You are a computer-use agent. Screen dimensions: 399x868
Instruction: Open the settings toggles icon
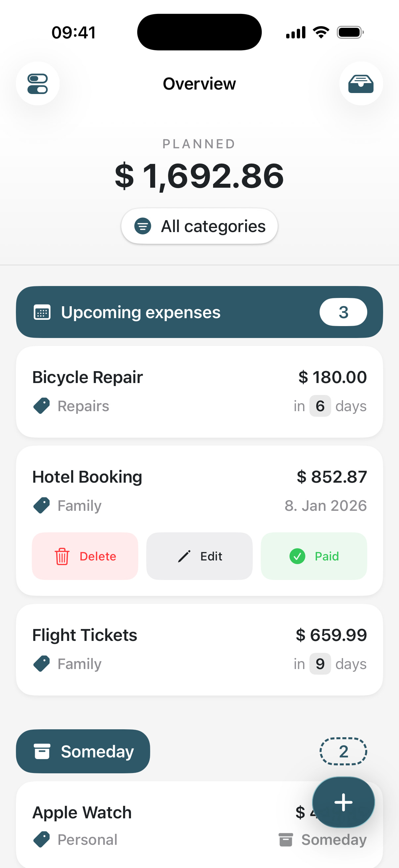(x=37, y=83)
